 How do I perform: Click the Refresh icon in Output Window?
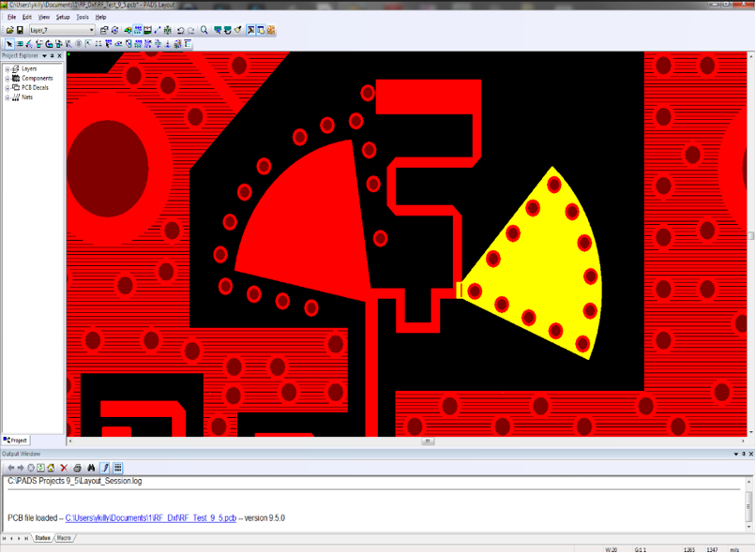(40, 468)
